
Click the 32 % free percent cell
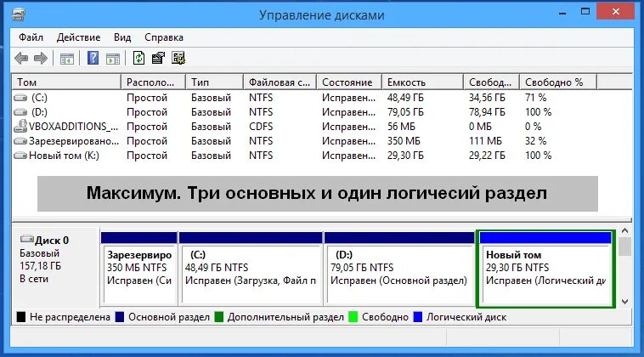coord(535,141)
